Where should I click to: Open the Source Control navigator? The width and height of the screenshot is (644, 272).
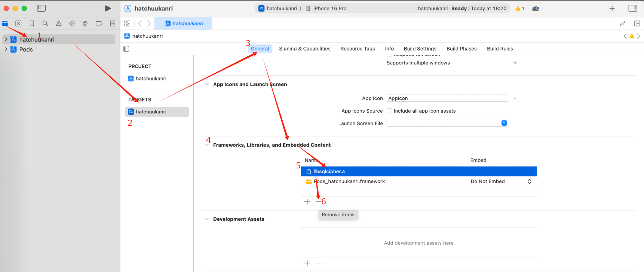point(18,24)
